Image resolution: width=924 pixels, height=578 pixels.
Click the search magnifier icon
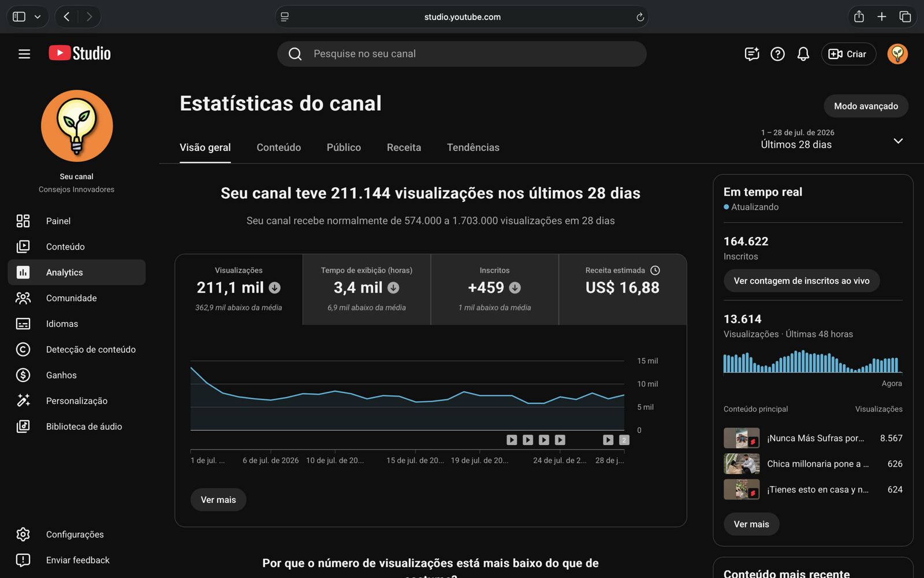click(295, 54)
